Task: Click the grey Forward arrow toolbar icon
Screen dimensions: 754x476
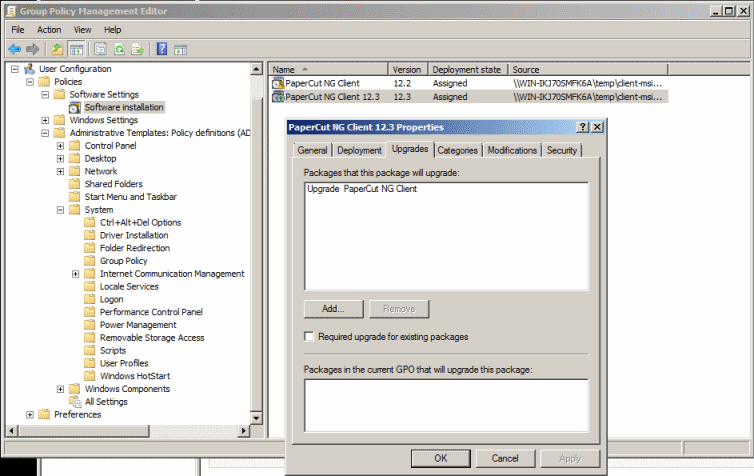Action: coord(32,49)
